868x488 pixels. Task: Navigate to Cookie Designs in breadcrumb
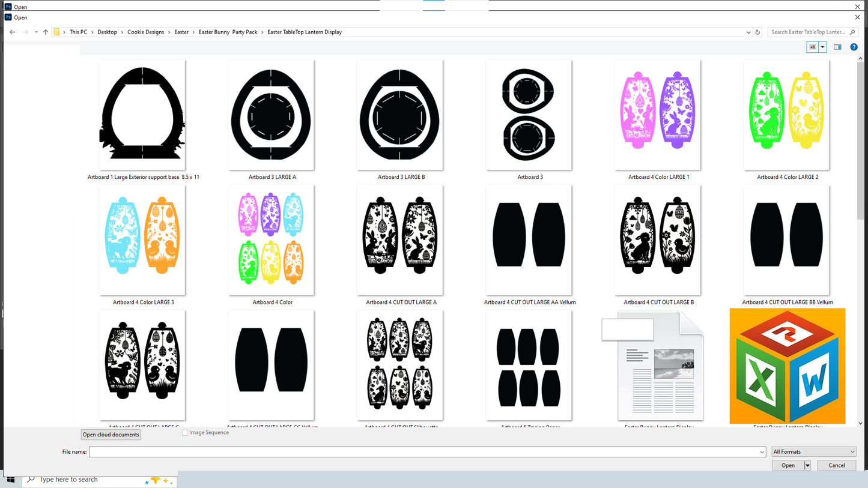[145, 32]
